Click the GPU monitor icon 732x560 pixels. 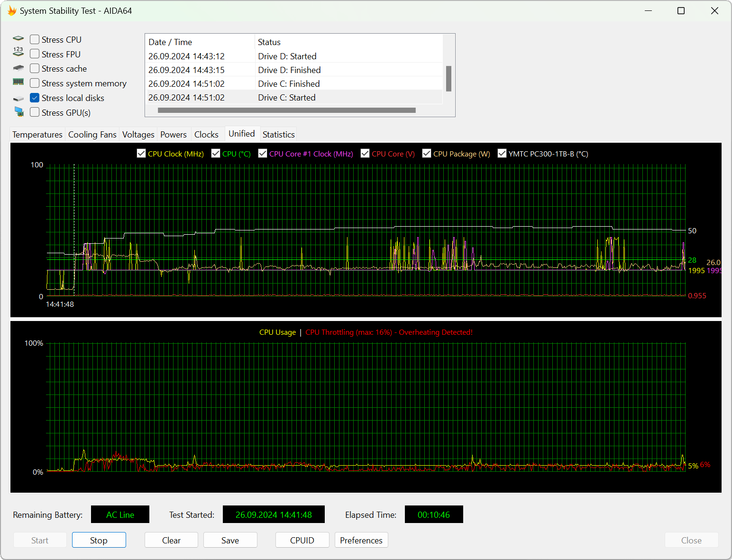click(x=19, y=112)
